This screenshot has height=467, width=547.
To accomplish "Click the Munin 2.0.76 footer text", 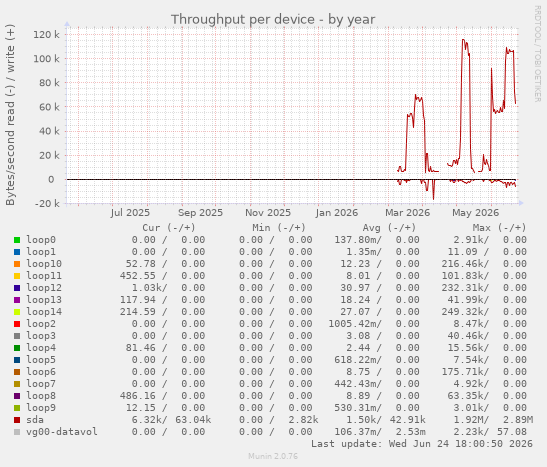I will point(273,456).
